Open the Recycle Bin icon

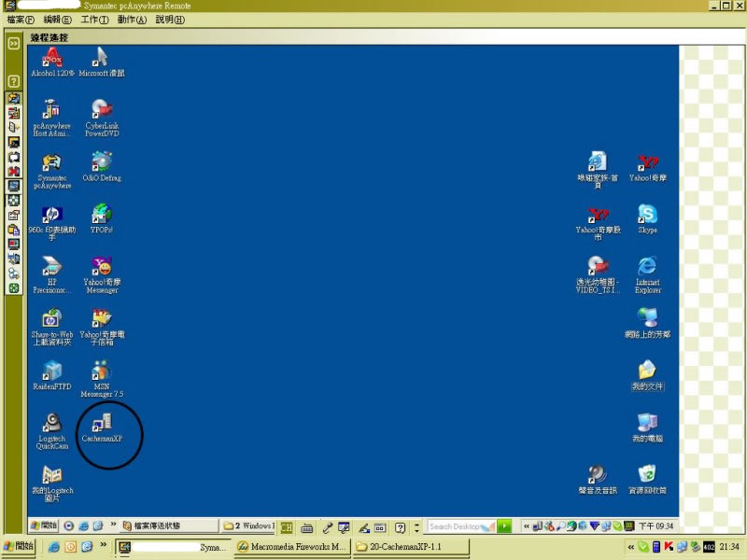pos(647,480)
